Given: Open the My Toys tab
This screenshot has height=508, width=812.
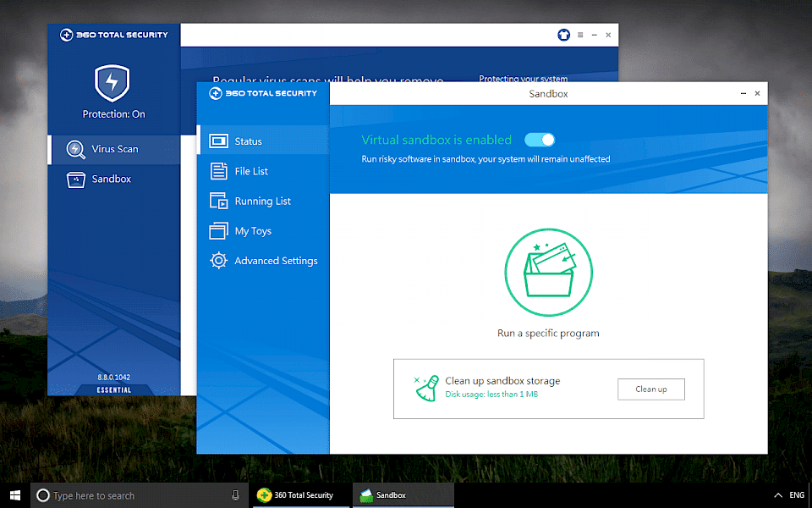Looking at the screenshot, I should pos(263,231).
